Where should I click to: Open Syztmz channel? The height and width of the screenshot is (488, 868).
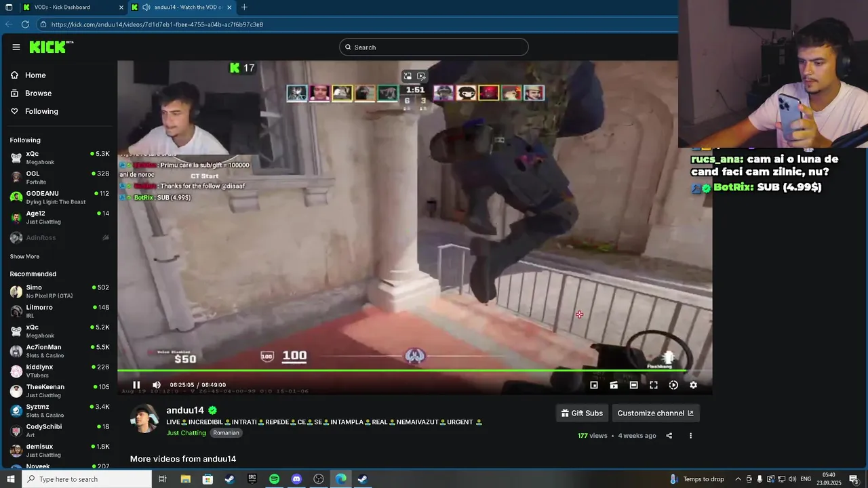click(x=59, y=411)
